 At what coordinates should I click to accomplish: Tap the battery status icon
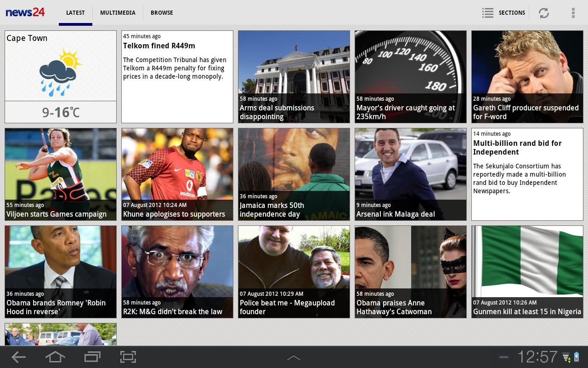[577, 357]
